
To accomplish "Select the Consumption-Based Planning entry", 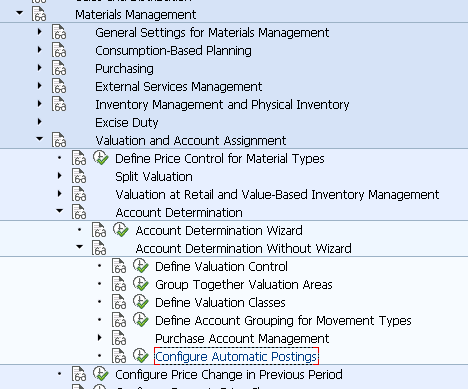I will click(173, 51).
